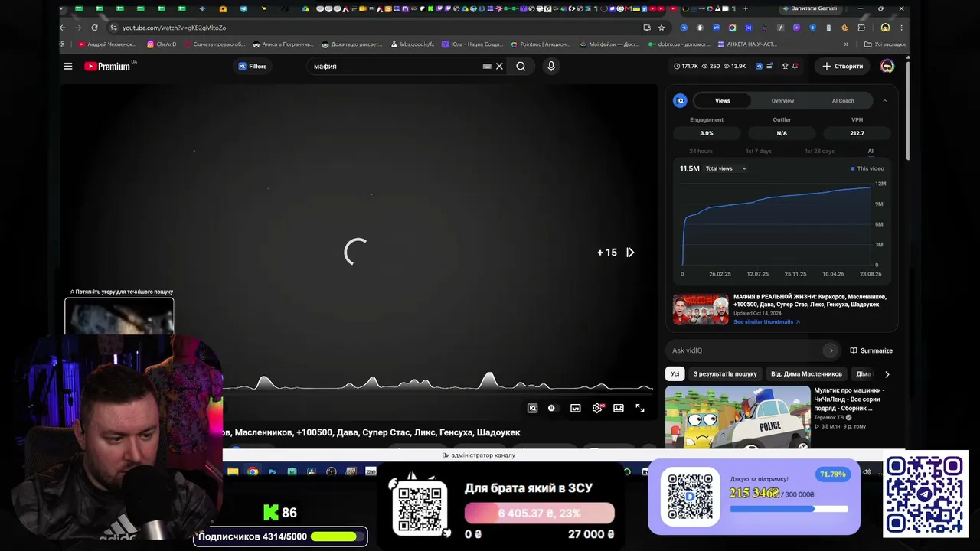Select the 1st 7 days range
The width and height of the screenshot is (980, 551).
pos(759,152)
